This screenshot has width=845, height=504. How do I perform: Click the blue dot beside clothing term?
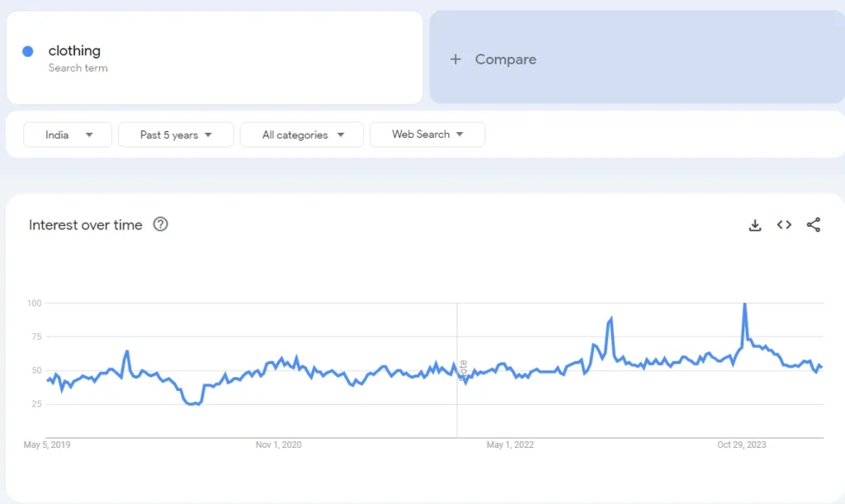click(27, 51)
